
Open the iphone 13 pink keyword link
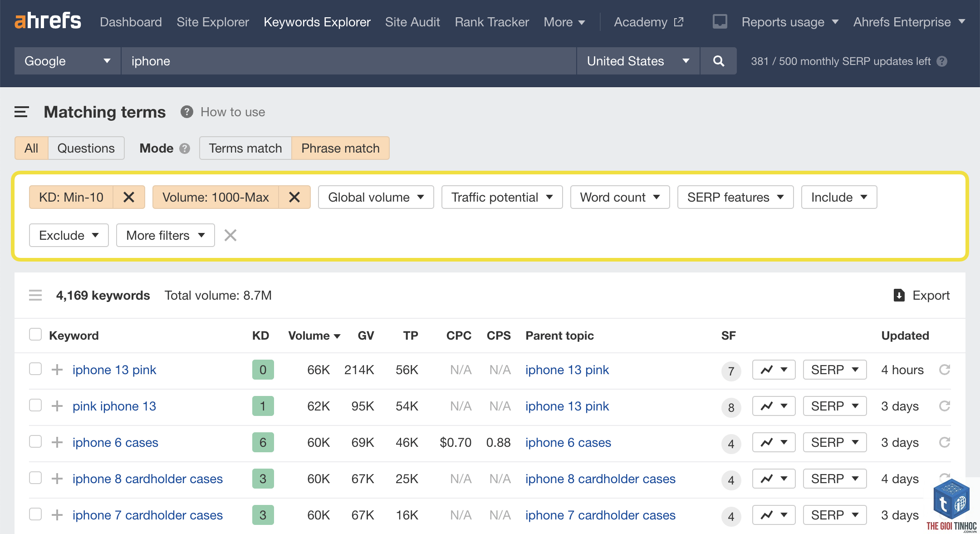114,370
